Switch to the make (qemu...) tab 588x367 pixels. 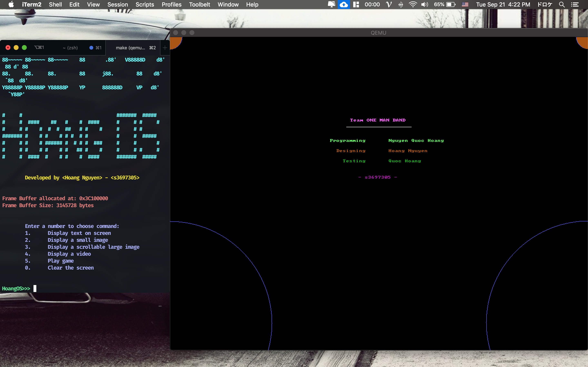click(130, 48)
